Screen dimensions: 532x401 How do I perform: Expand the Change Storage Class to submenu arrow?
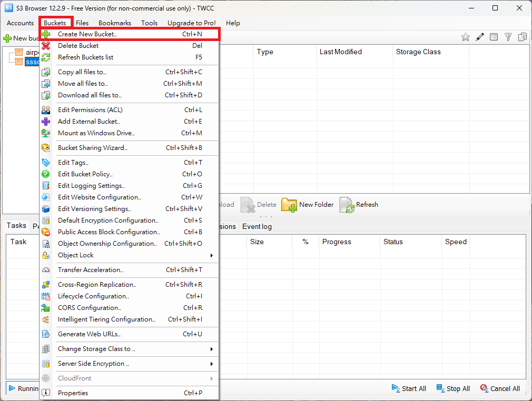211,349
